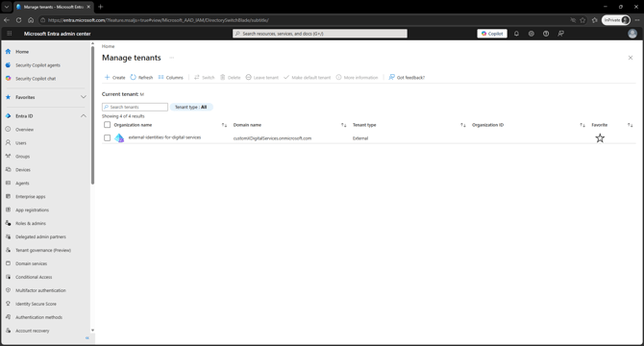Open a new browser tab
644x346 pixels.
(100, 7)
